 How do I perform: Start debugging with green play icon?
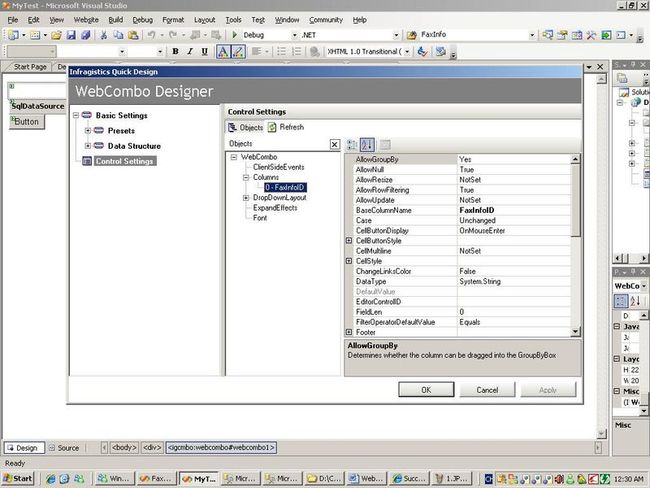pyautogui.click(x=235, y=35)
